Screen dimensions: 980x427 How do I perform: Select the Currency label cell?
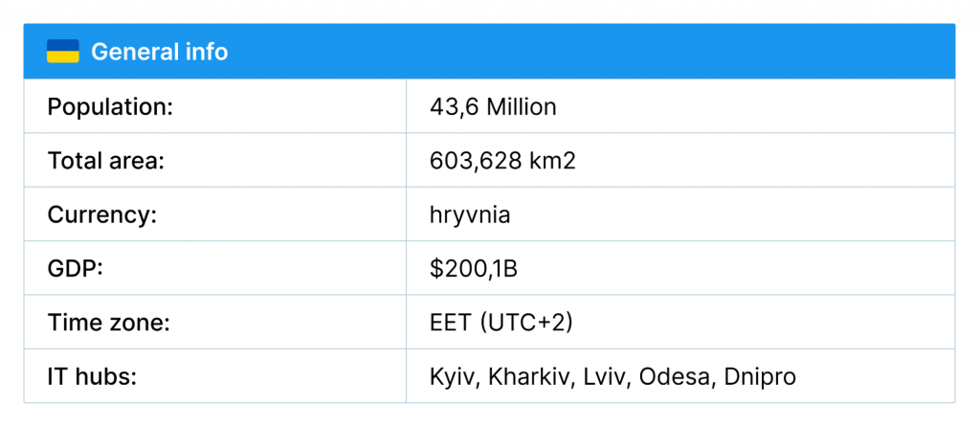[215, 213]
